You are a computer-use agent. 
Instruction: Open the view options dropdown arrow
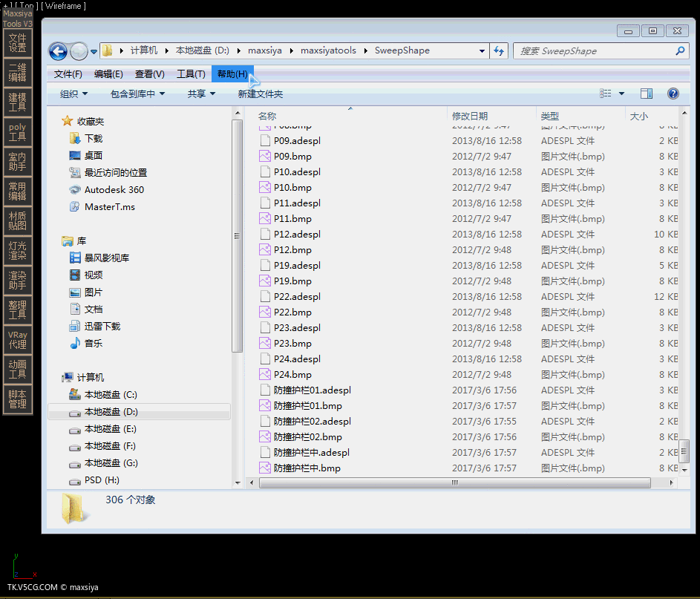621,94
